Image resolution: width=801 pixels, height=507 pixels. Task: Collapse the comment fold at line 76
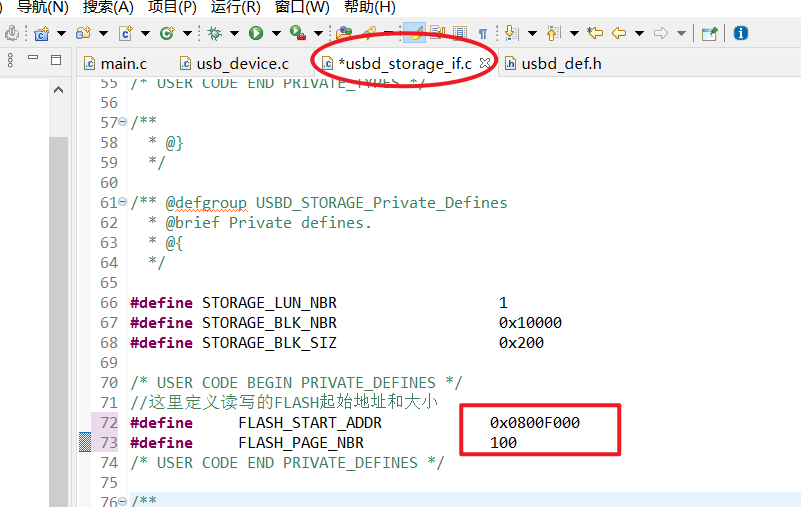(x=123, y=501)
